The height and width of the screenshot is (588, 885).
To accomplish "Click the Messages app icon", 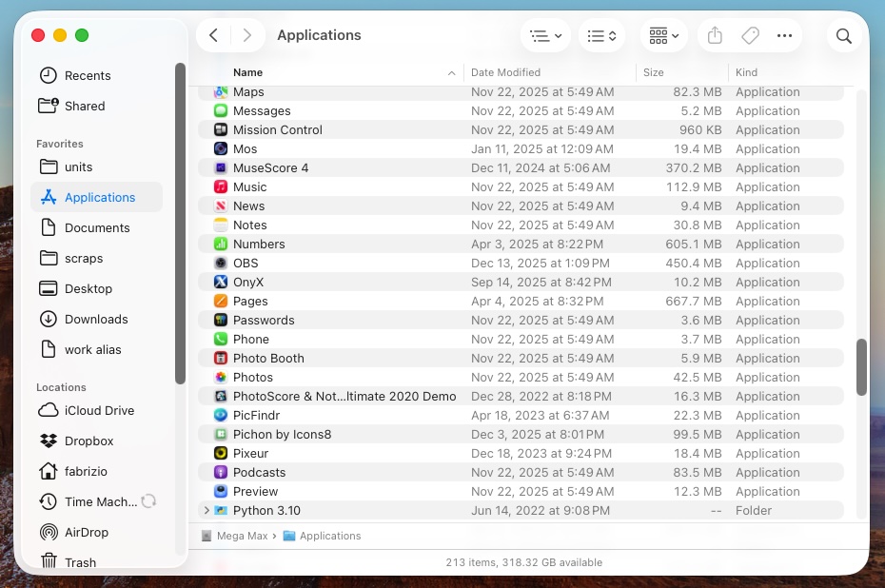I will (x=221, y=110).
